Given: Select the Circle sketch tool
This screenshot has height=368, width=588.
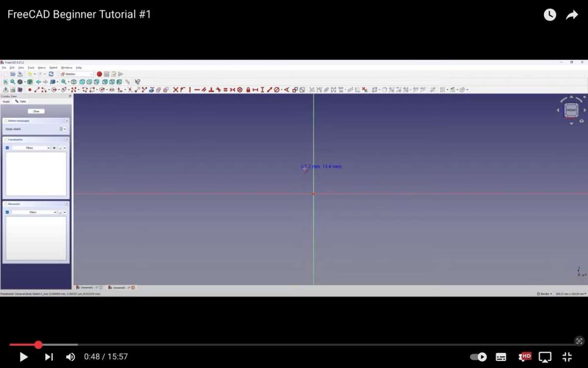Looking at the screenshot, I should coord(54,90).
